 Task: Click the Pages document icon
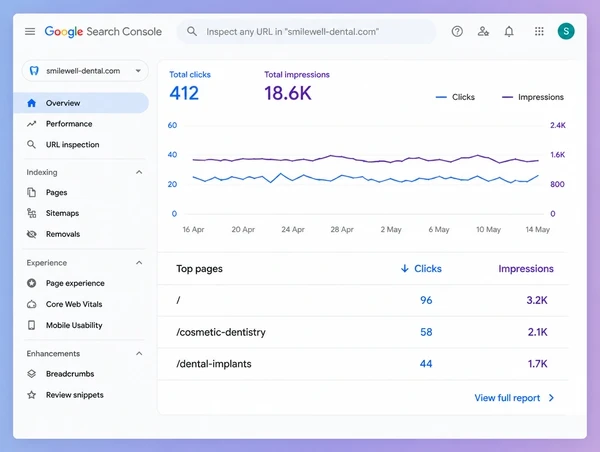(x=31, y=192)
